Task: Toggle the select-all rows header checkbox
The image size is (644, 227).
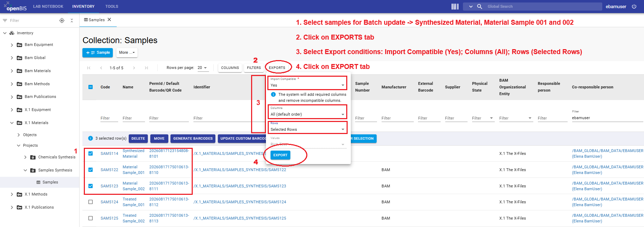Action: point(91,87)
